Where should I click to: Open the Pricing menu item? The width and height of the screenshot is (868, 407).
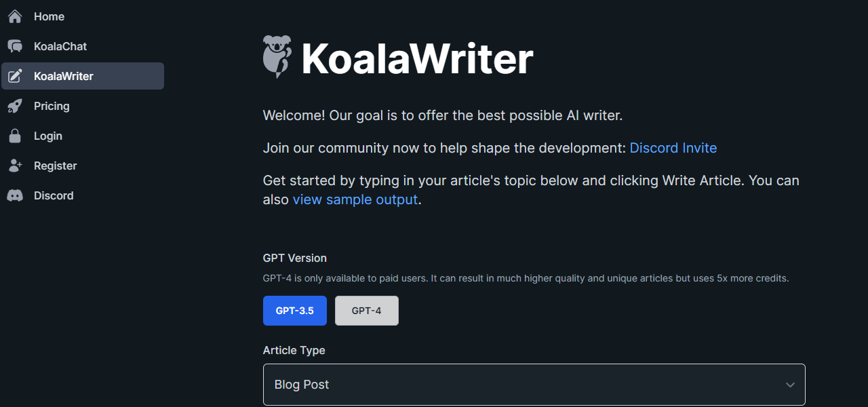52,106
